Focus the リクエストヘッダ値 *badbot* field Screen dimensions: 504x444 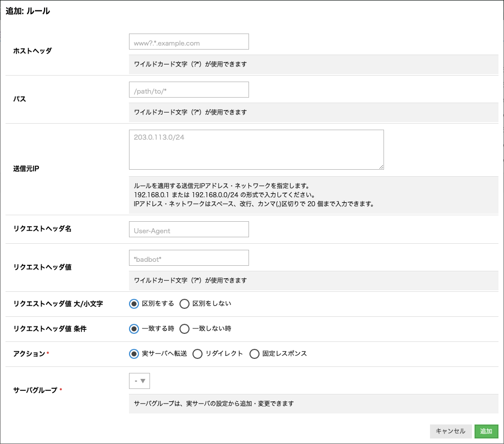(188, 257)
